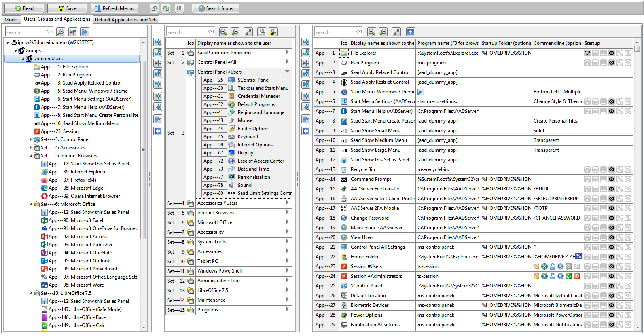This screenshot has height=336, width=644.
Task: Expand the Microsoft Office set row
Action: pos(287,222)
